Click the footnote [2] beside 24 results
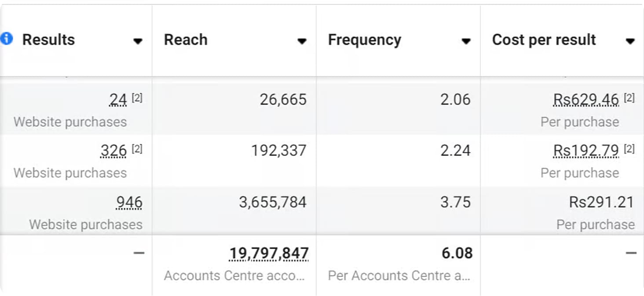 point(137,98)
